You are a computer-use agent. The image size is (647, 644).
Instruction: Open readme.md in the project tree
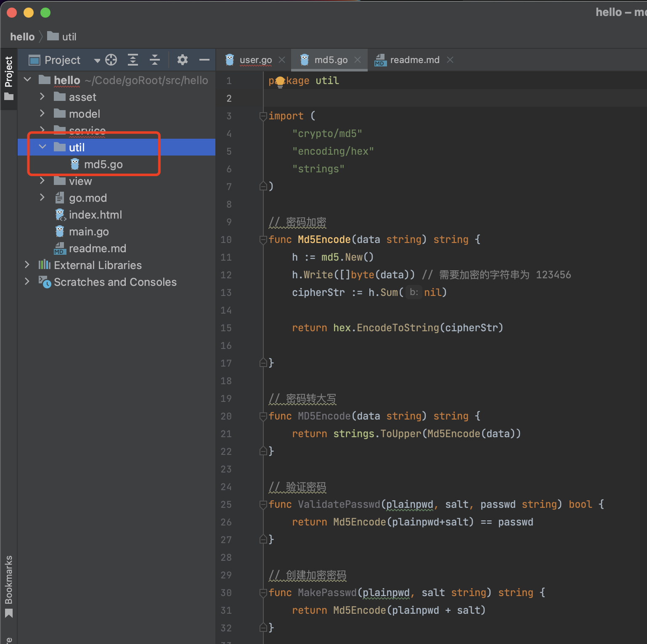coord(98,248)
